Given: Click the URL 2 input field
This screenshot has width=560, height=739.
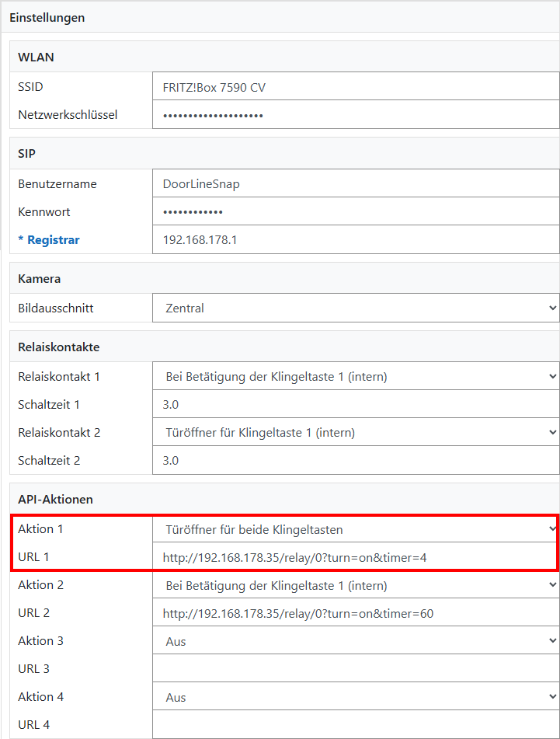Looking at the screenshot, I should tap(355, 613).
